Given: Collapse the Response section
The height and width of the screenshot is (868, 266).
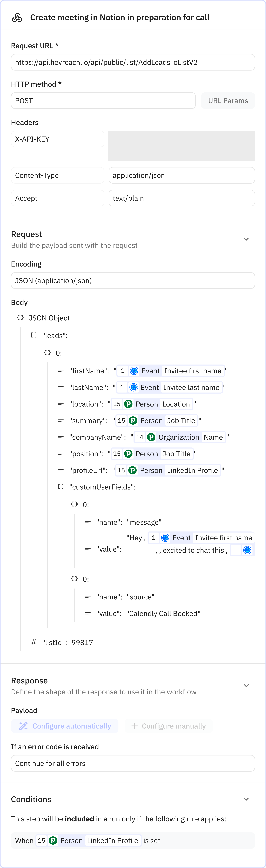Looking at the screenshot, I should [246, 685].
